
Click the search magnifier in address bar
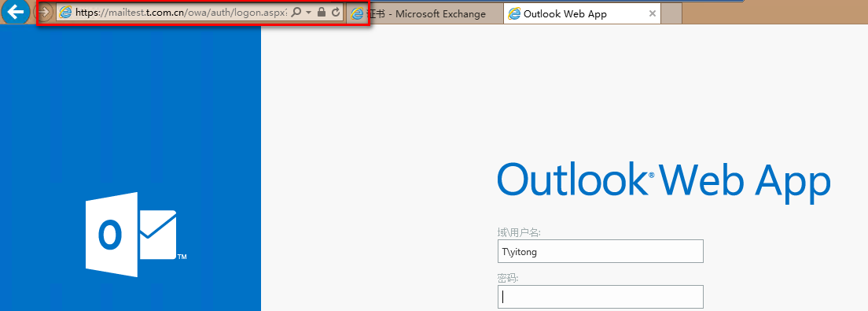click(296, 12)
